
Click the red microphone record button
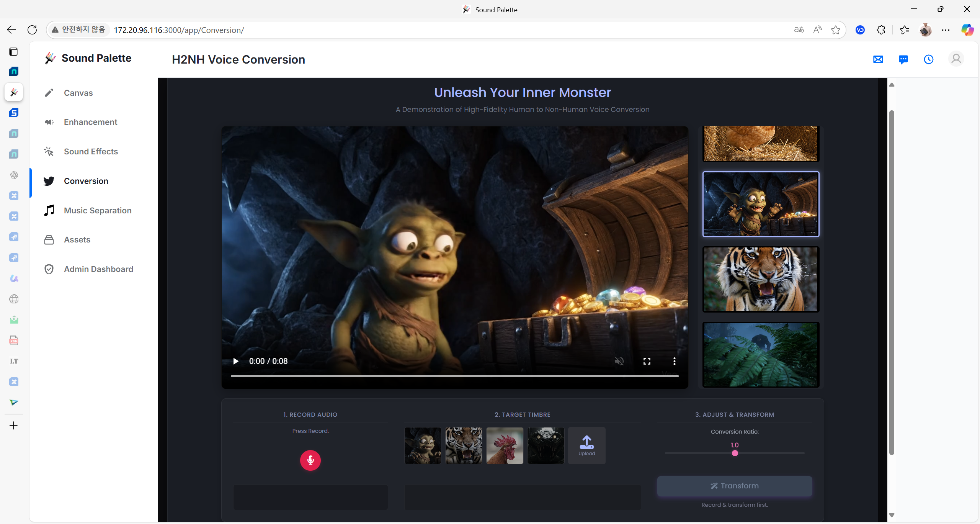(310, 460)
